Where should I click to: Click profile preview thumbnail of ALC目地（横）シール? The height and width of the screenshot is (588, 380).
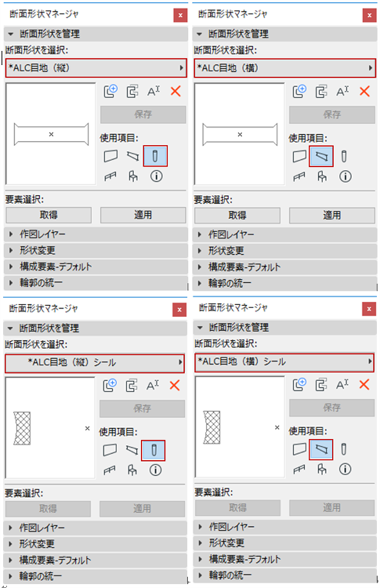(x=239, y=427)
